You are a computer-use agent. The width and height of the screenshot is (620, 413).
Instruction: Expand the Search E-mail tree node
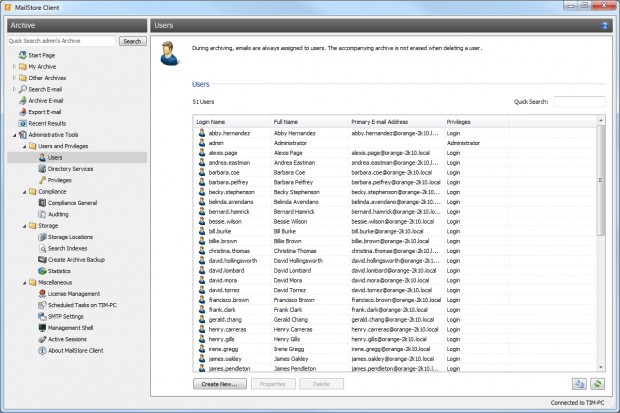14,89
